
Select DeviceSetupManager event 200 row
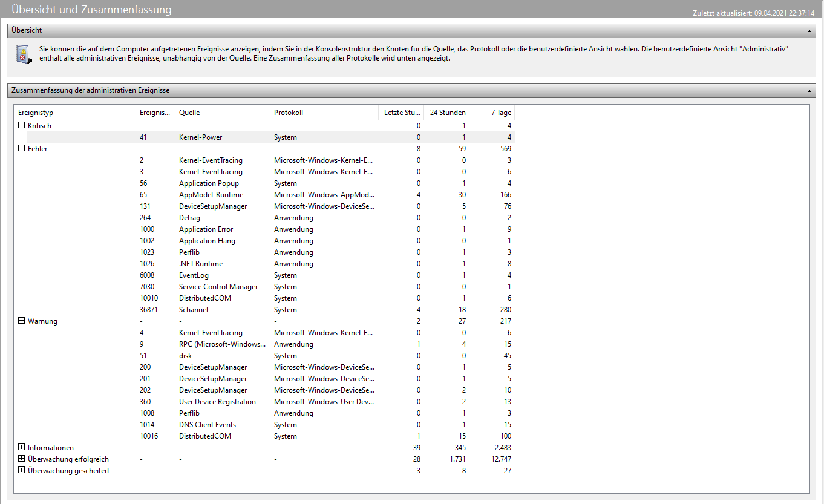coord(270,367)
